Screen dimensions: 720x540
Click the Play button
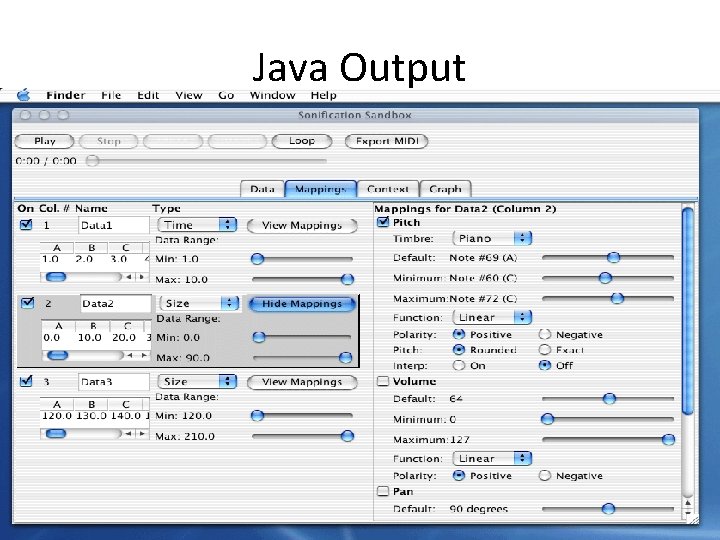45,141
